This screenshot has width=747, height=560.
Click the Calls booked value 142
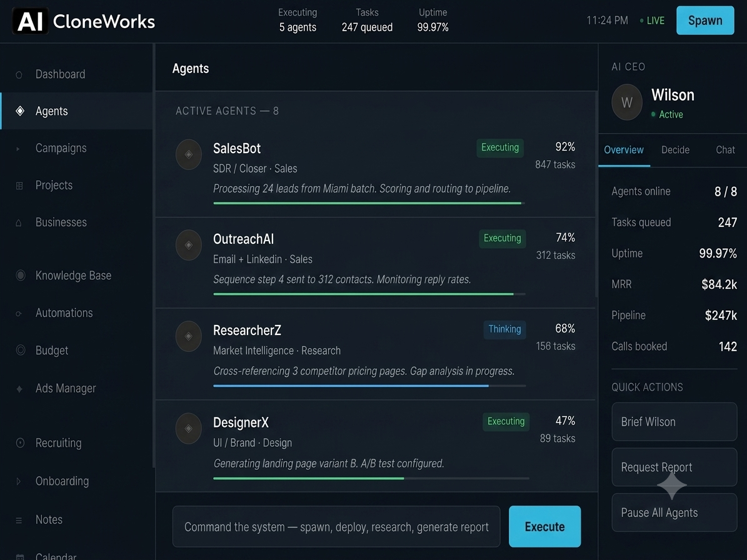[728, 347]
